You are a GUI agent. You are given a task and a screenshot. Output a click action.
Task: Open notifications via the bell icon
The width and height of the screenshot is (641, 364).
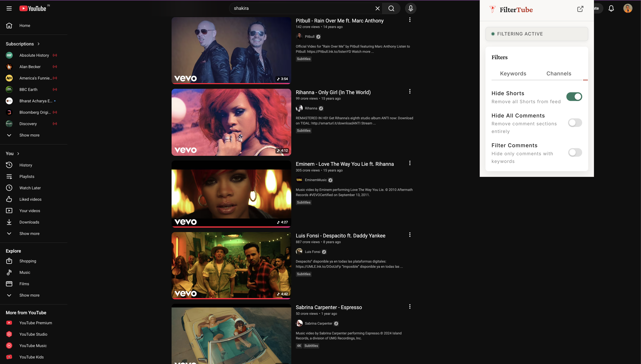tap(611, 8)
